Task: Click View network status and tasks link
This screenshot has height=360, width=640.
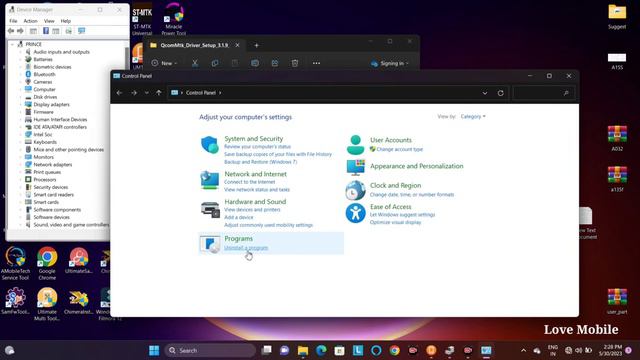Action: [x=257, y=190]
